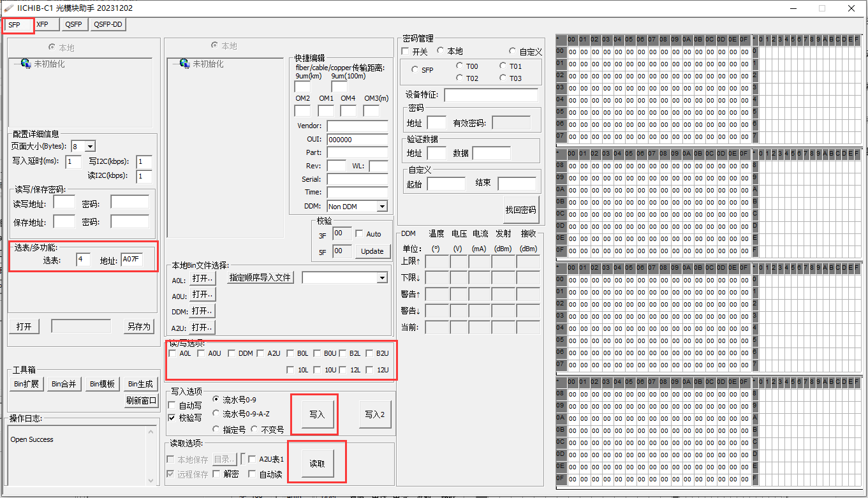Open the Bin模板 tool
This screenshot has width=868, height=498.
coord(102,384)
